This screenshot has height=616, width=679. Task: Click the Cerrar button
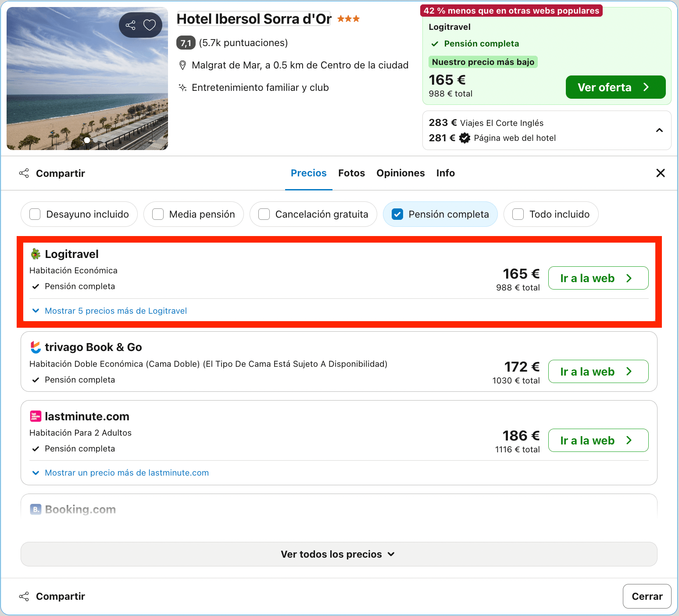point(647,596)
